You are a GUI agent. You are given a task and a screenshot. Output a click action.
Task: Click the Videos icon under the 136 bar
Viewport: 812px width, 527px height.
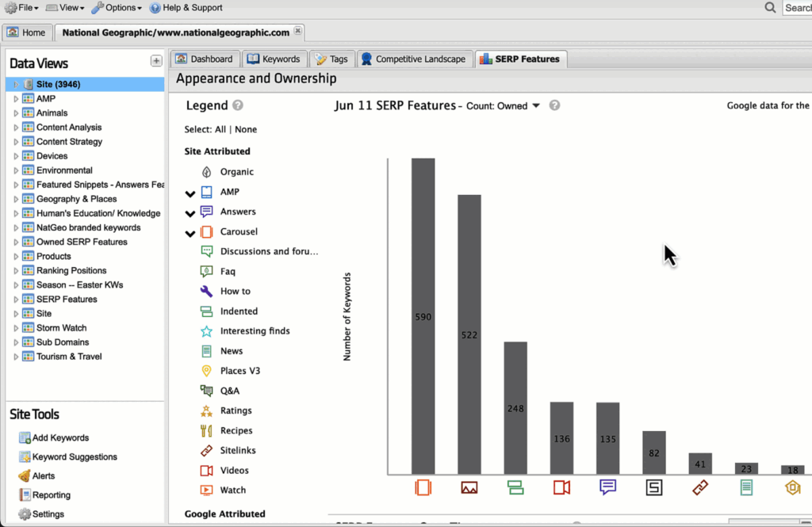[x=562, y=487]
